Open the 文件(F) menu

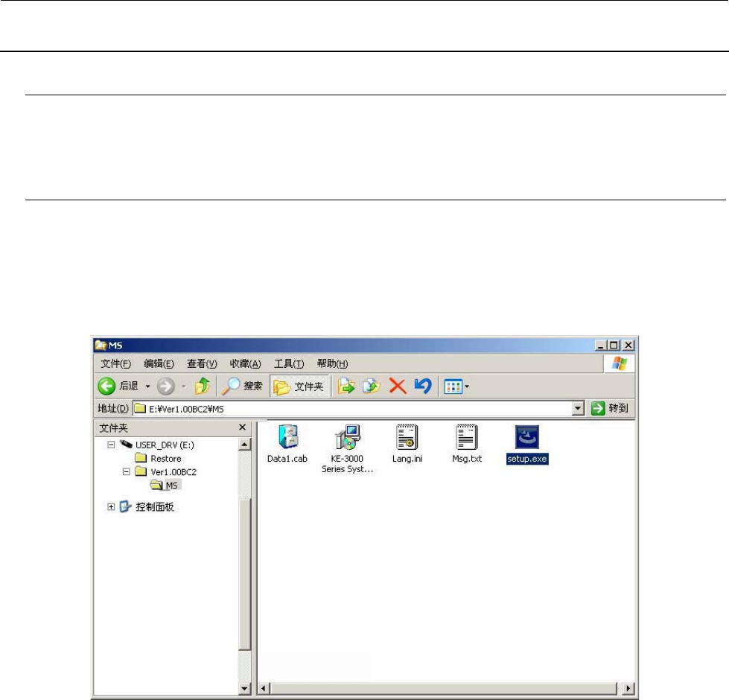click(115, 363)
